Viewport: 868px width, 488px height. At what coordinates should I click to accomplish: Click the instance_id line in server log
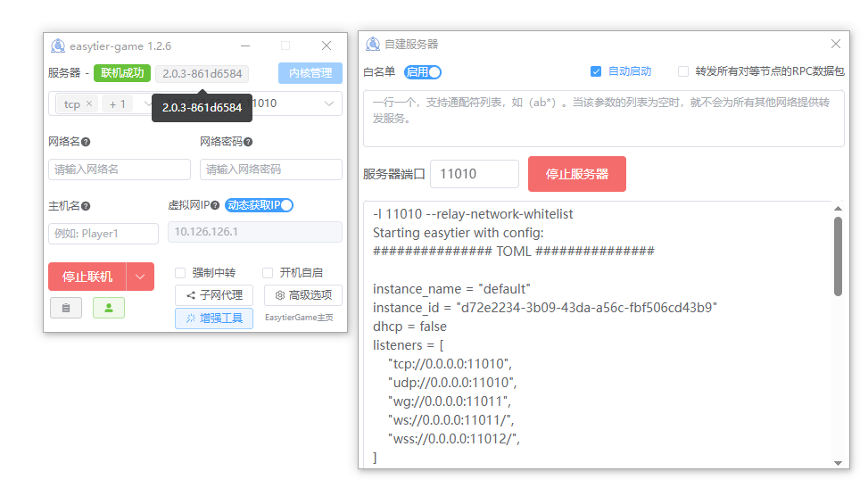pyautogui.click(x=545, y=308)
